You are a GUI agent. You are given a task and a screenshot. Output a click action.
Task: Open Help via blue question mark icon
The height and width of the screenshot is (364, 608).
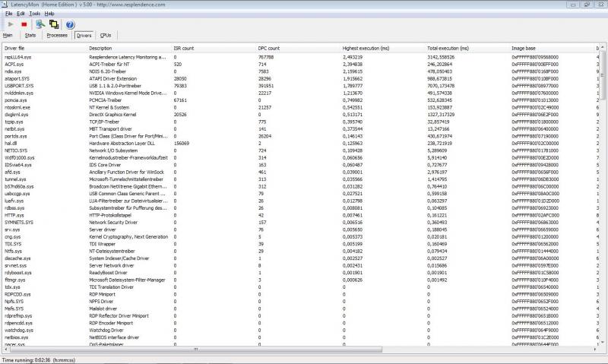click(x=70, y=24)
